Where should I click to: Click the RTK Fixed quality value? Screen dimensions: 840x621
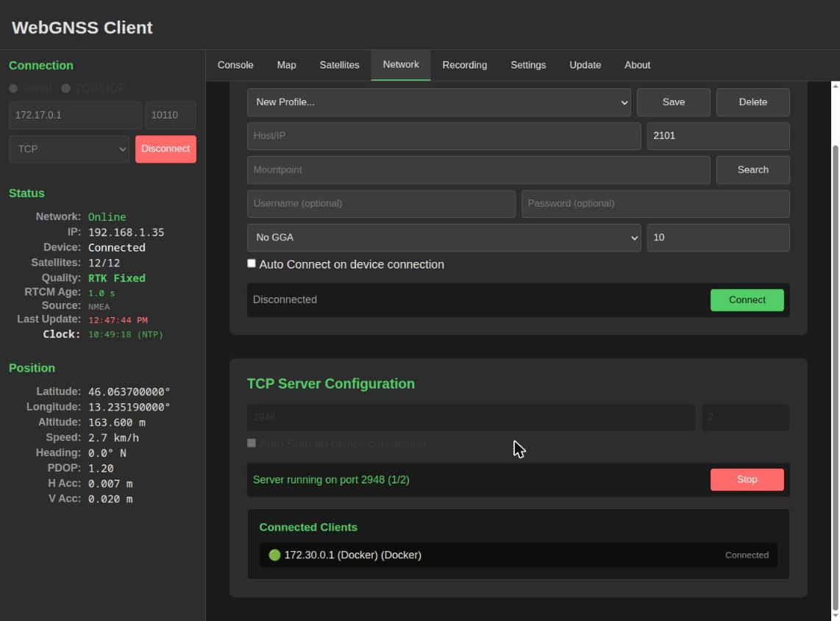pyautogui.click(x=117, y=278)
